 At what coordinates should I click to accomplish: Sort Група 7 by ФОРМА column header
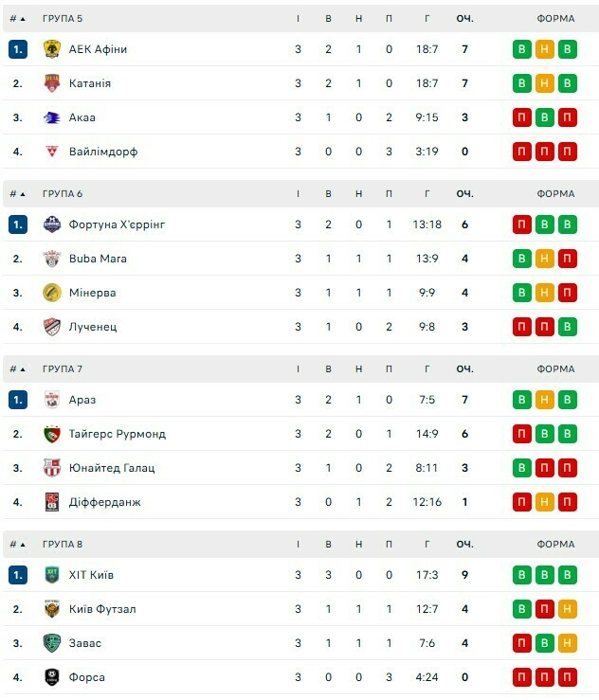click(x=555, y=369)
